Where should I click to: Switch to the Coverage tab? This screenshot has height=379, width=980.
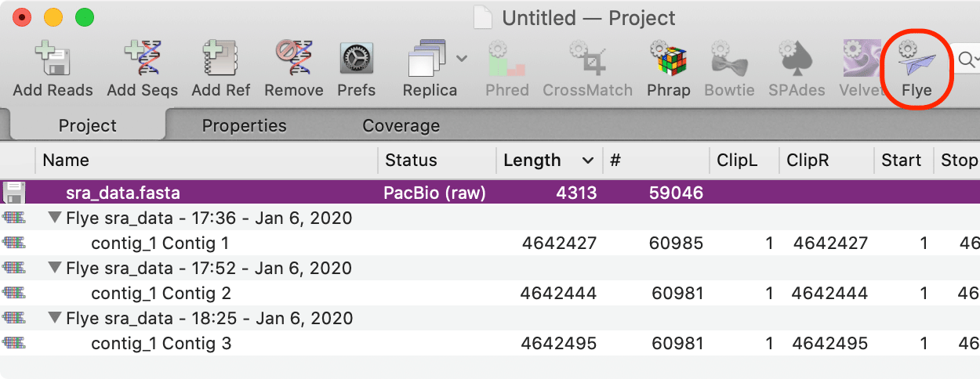coord(401,125)
